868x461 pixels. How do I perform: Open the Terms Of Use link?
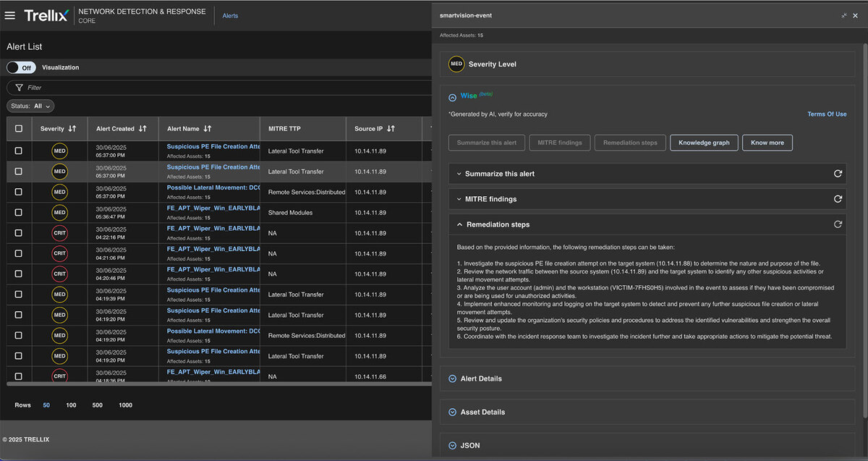click(x=827, y=114)
